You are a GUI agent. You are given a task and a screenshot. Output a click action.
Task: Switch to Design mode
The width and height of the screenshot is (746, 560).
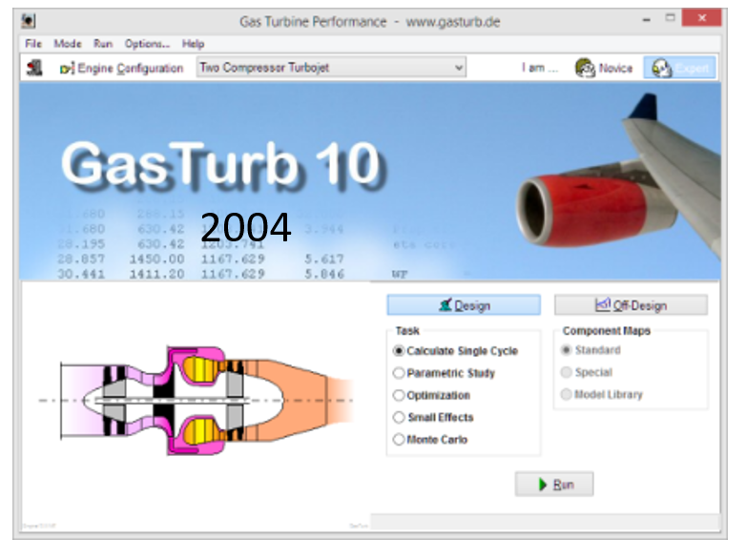click(464, 305)
